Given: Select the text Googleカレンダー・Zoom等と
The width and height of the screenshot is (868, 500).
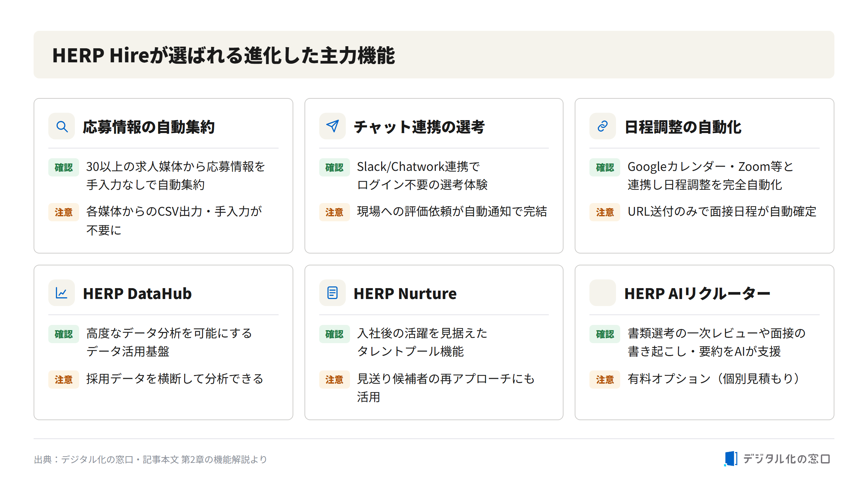Looking at the screenshot, I should pos(710,167).
